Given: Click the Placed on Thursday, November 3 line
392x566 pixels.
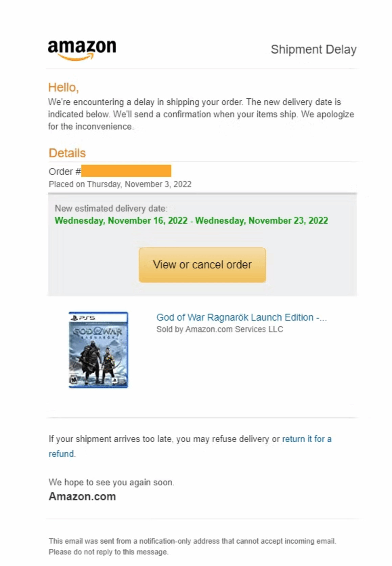Looking at the screenshot, I should click(x=120, y=184).
